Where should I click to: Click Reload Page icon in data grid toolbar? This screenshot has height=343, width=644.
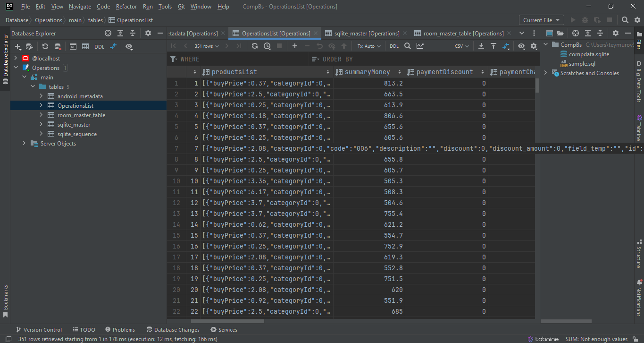tap(255, 46)
